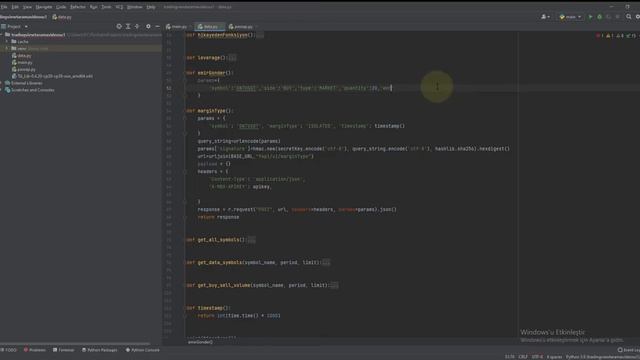This screenshot has height=360, width=640.
Task: Open IDE settings gear at top right
Action: 638,17
